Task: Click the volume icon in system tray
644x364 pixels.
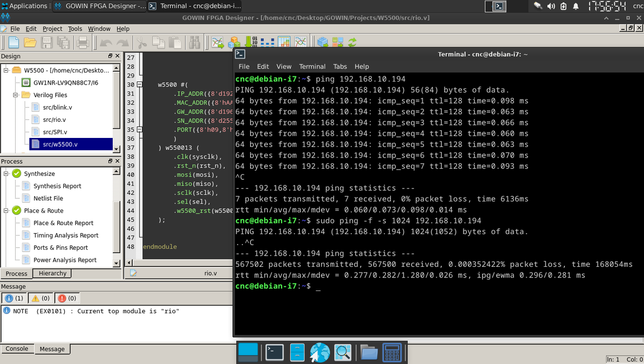Action: click(x=551, y=6)
